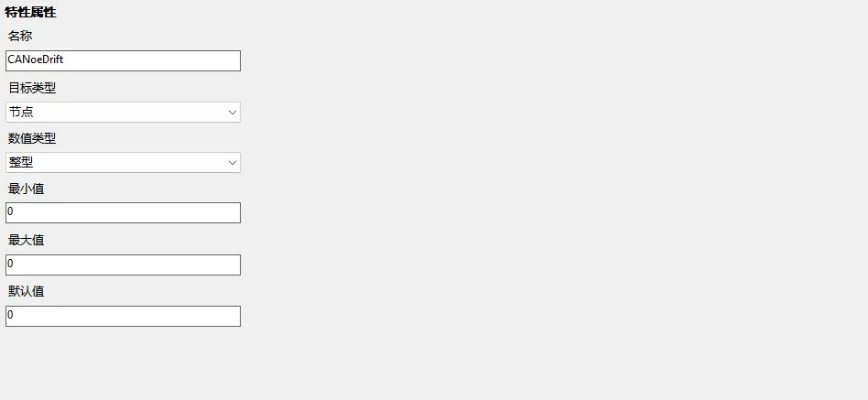Focus the 最小值 input box
868x400 pixels.
point(123,212)
